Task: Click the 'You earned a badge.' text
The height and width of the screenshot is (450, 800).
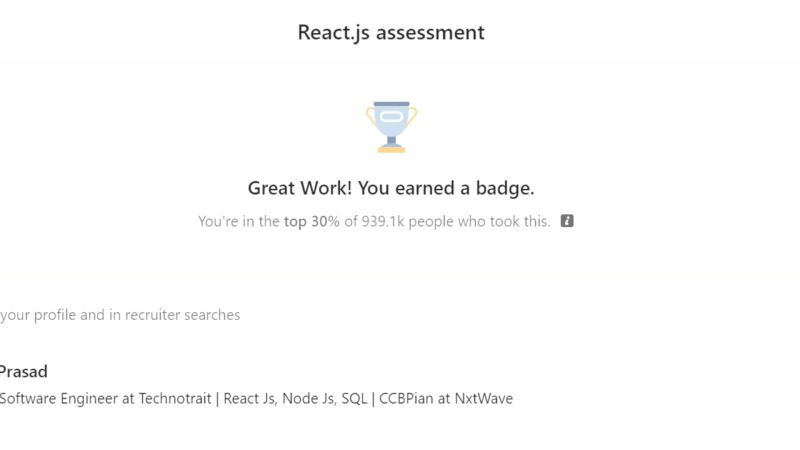Action: tap(446, 188)
